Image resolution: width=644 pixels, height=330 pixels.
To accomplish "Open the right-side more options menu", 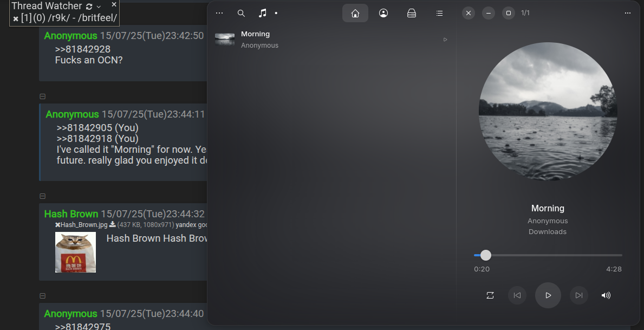I will (x=628, y=13).
